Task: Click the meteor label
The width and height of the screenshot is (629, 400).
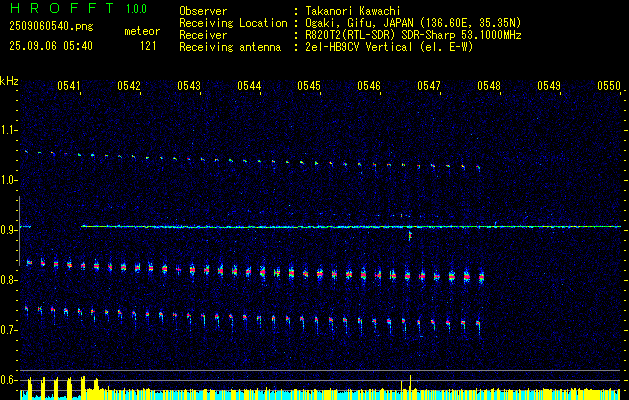Action: [x=142, y=31]
